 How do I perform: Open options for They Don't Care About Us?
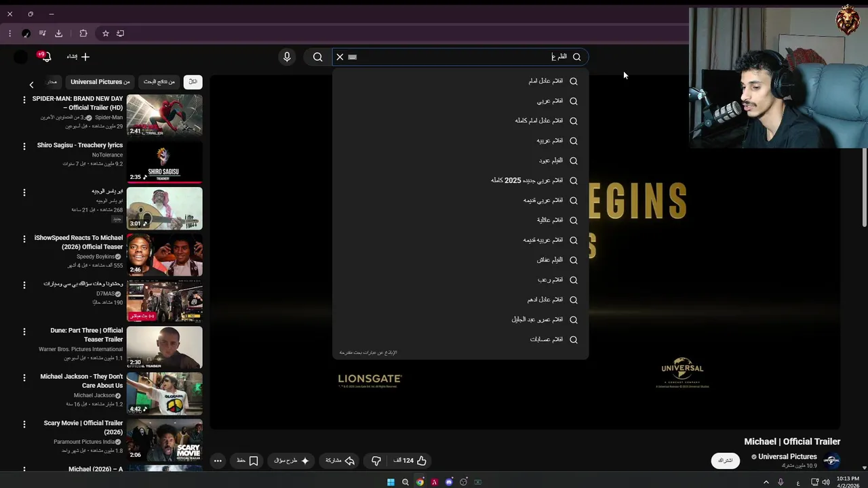(24, 378)
